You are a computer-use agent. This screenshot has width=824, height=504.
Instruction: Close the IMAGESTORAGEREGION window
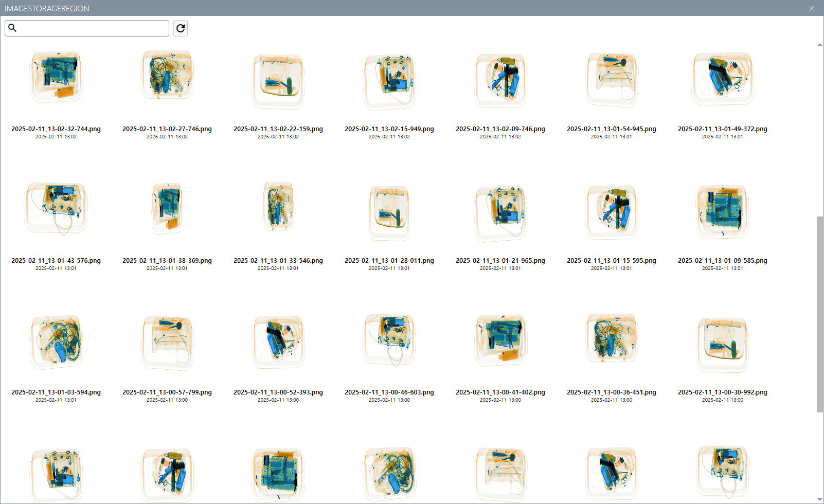[x=812, y=8]
